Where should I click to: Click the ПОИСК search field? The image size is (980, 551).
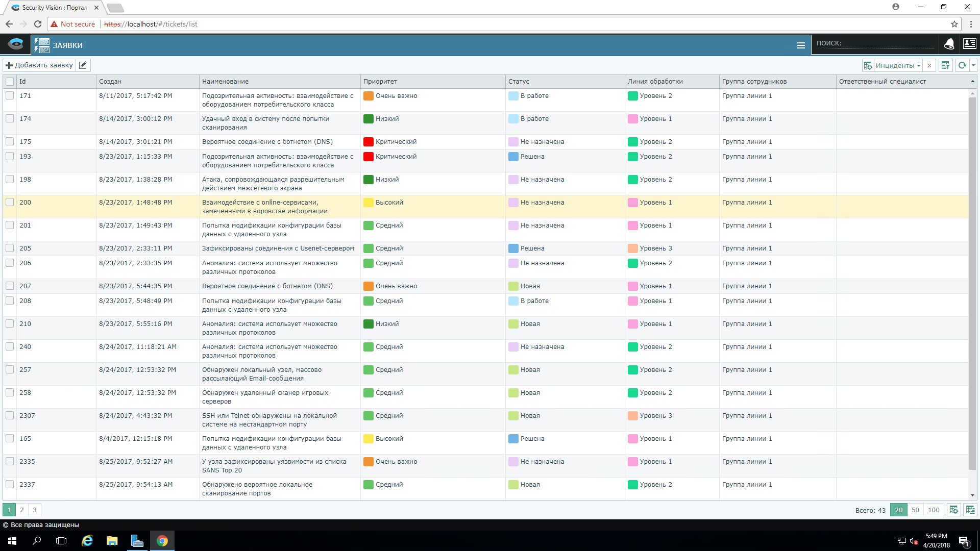[875, 43]
